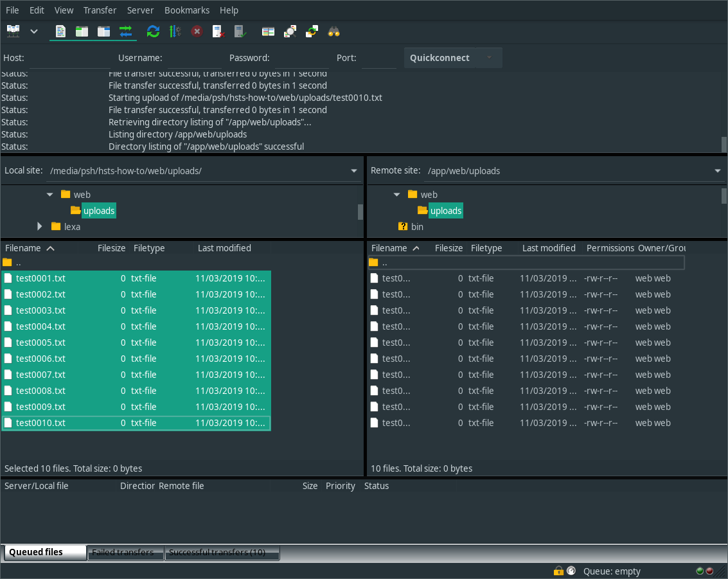This screenshot has width=728, height=579.
Task: Open the Remote site path dropdown
Action: 716,170
